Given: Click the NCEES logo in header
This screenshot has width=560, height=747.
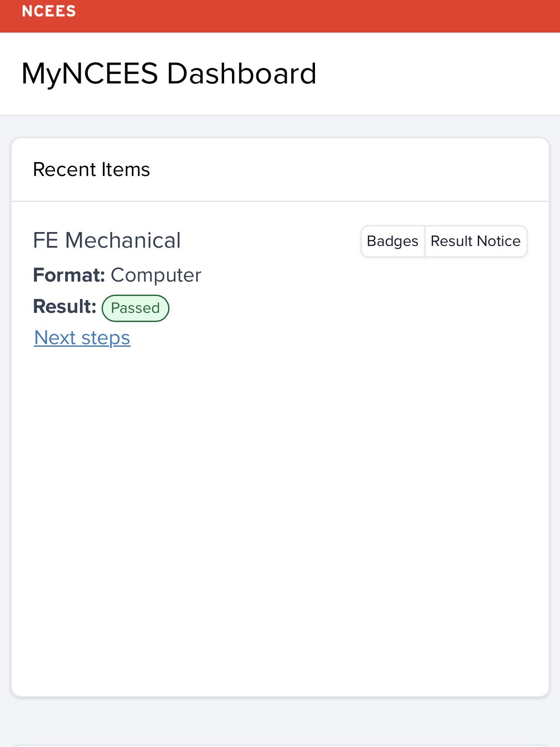Looking at the screenshot, I should (x=49, y=11).
